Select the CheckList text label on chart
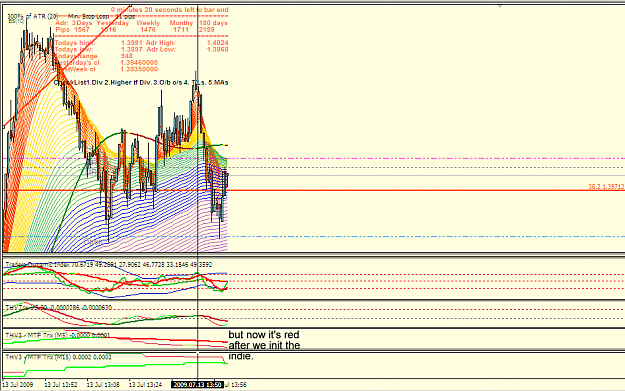Screen dimensions: 625x391 coord(141,83)
